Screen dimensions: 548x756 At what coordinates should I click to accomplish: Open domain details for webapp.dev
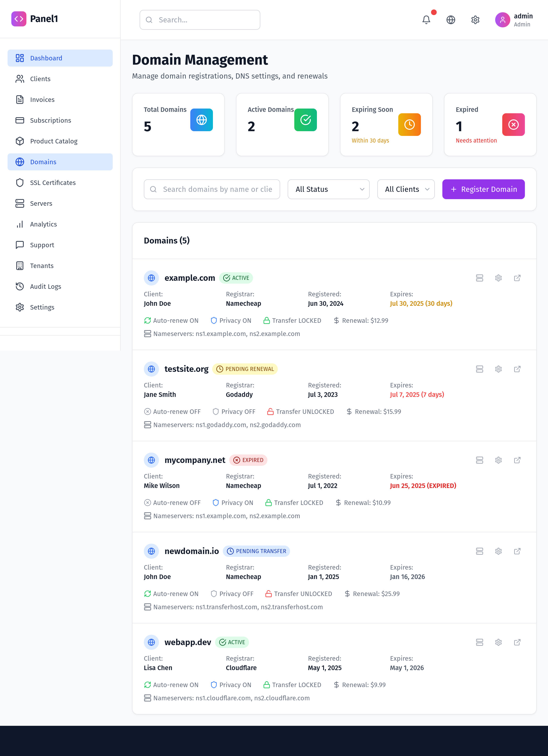[187, 642]
